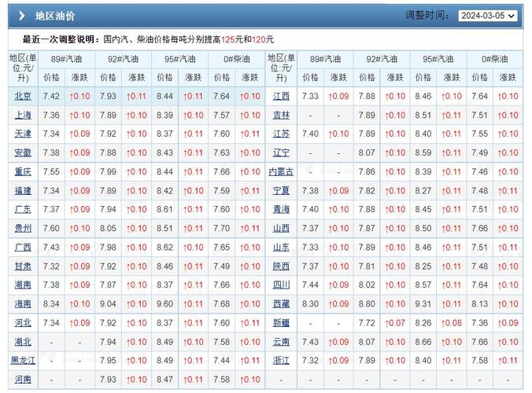Open the 广西 region link
The width and height of the screenshot is (532, 393).
pyautogui.click(x=23, y=248)
